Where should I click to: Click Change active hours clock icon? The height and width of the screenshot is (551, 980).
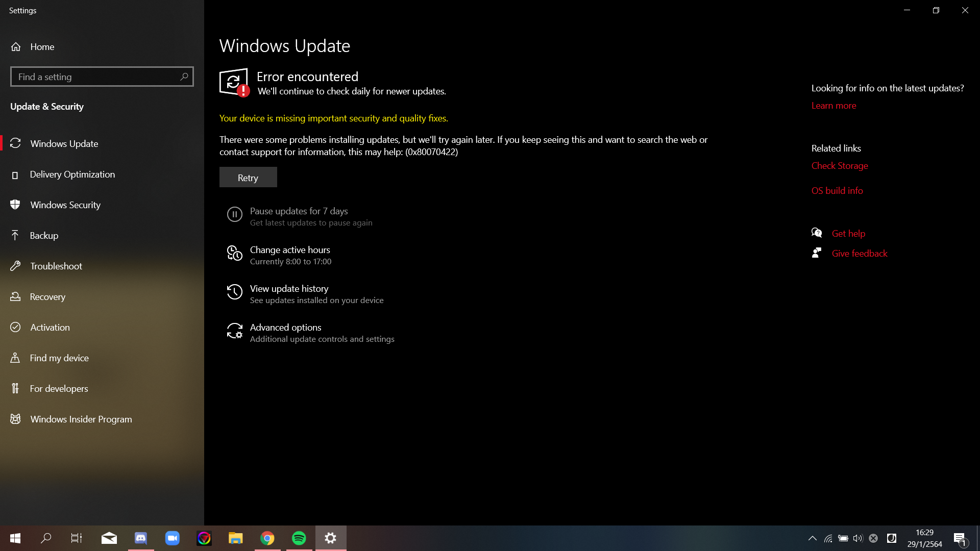[234, 254]
